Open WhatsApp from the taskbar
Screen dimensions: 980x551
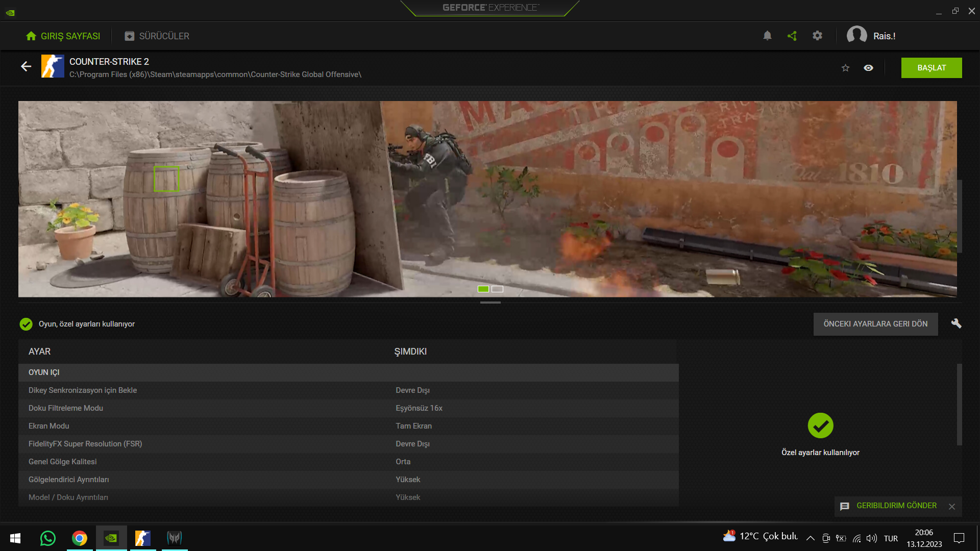(48, 538)
